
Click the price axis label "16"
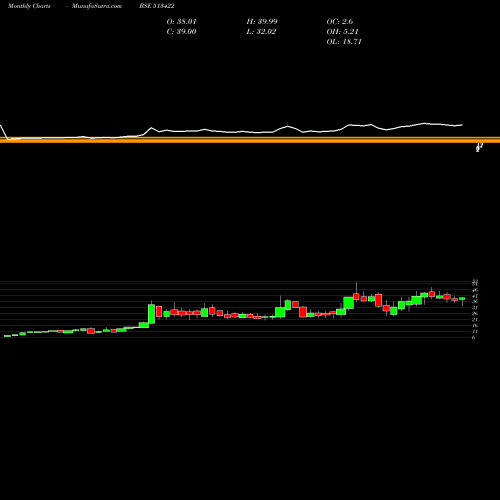(475, 326)
